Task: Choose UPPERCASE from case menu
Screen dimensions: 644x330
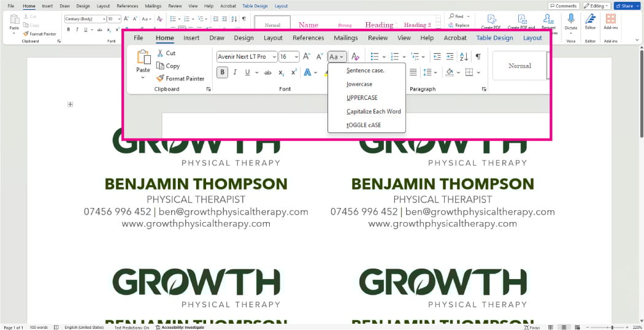Action: coord(362,98)
